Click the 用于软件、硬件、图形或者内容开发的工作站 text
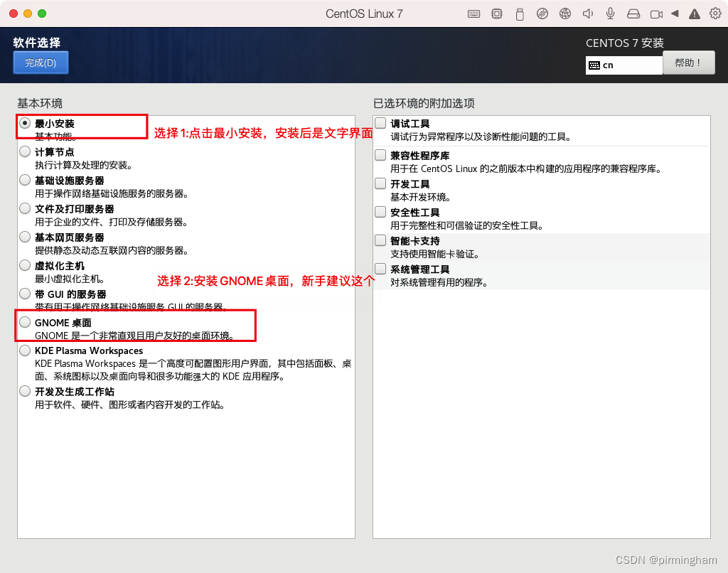Viewport: 728px width, 573px height. point(130,405)
